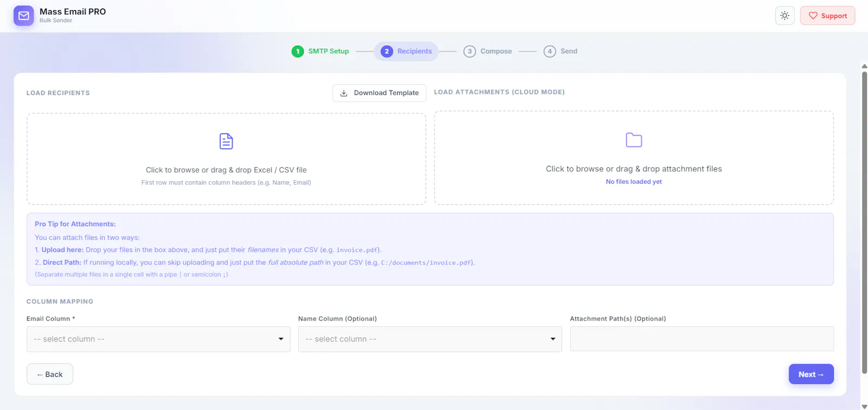Open the Name Column (Optional) dropdown
The width and height of the screenshot is (868, 410).
tap(430, 339)
